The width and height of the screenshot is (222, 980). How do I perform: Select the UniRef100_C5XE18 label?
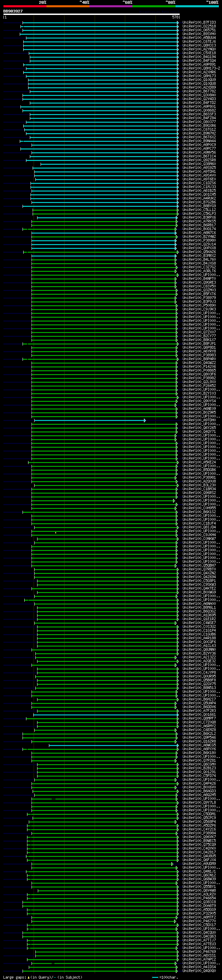pos(199,53)
